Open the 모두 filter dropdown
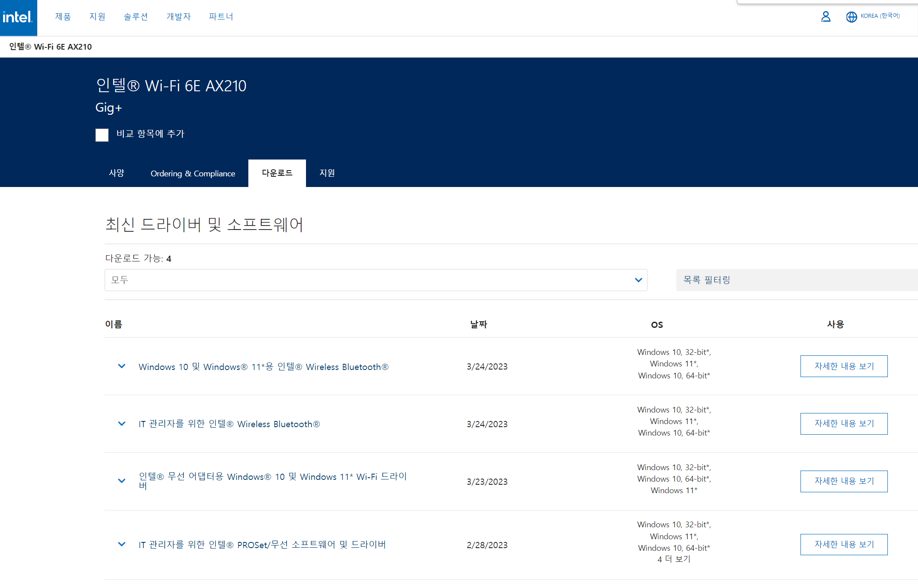 click(376, 280)
